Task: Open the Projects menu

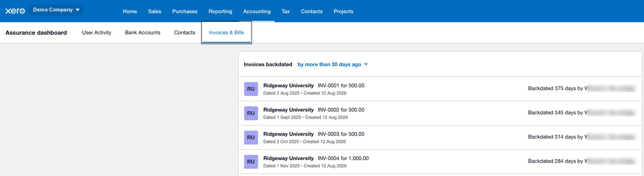Action: pos(343,12)
